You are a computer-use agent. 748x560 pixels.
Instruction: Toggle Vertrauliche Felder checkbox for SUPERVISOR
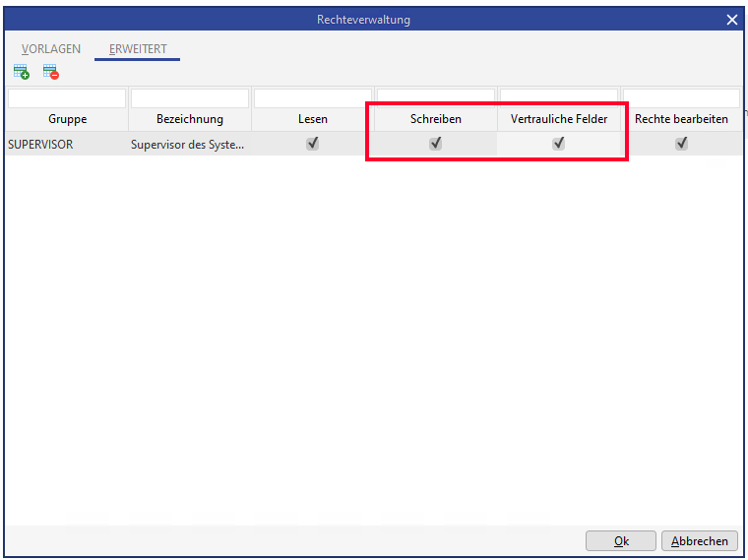click(559, 143)
